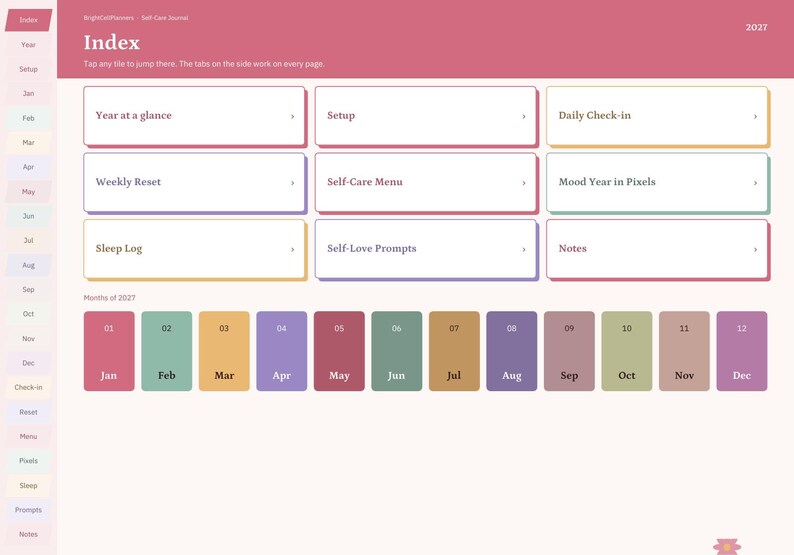
Task: Jump to the 07 Jul month card
Action: coord(454,351)
